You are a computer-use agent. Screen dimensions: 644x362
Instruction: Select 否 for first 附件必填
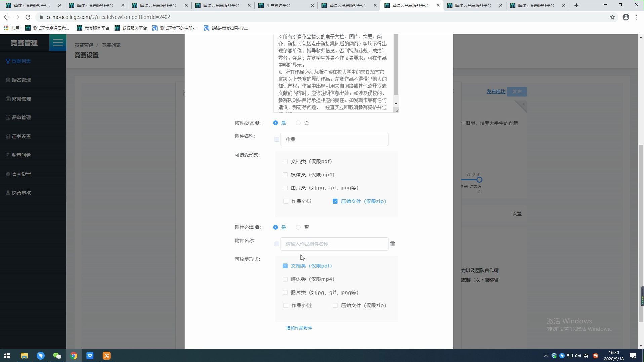pos(298,123)
